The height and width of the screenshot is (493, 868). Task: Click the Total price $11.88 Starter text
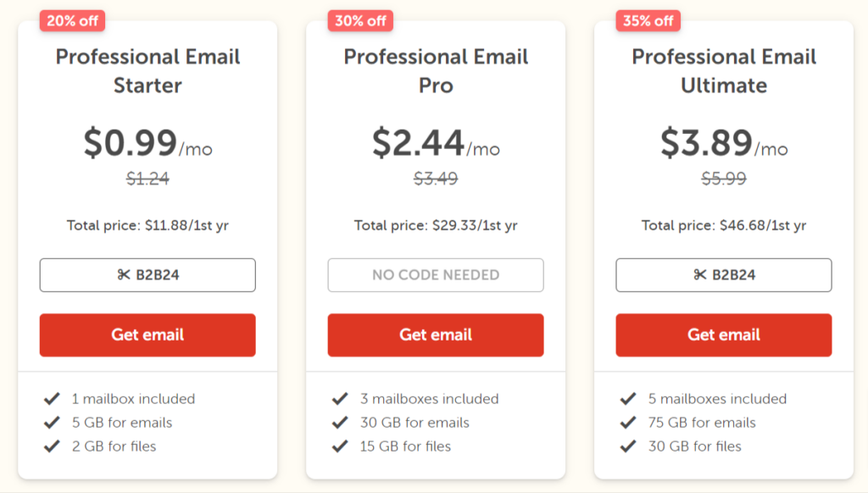coord(147,225)
